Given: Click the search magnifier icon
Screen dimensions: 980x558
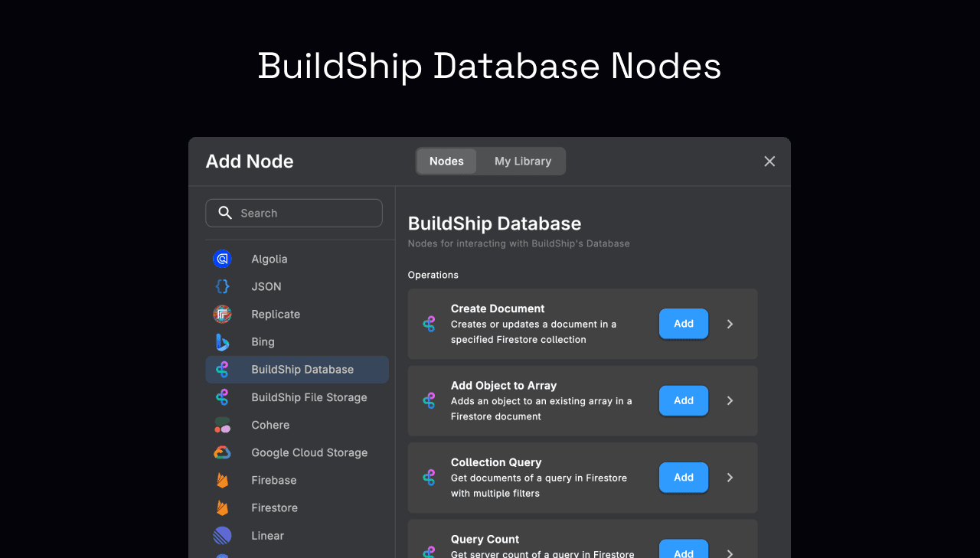Looking at the screenshot, I should [x=225, y=212].
